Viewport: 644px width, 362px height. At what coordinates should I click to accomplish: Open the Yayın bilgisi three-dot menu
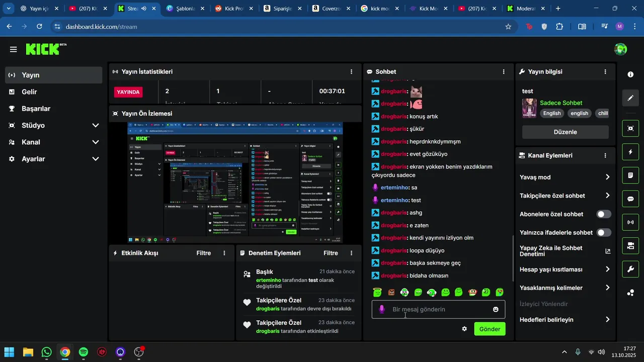pos(605,72)
